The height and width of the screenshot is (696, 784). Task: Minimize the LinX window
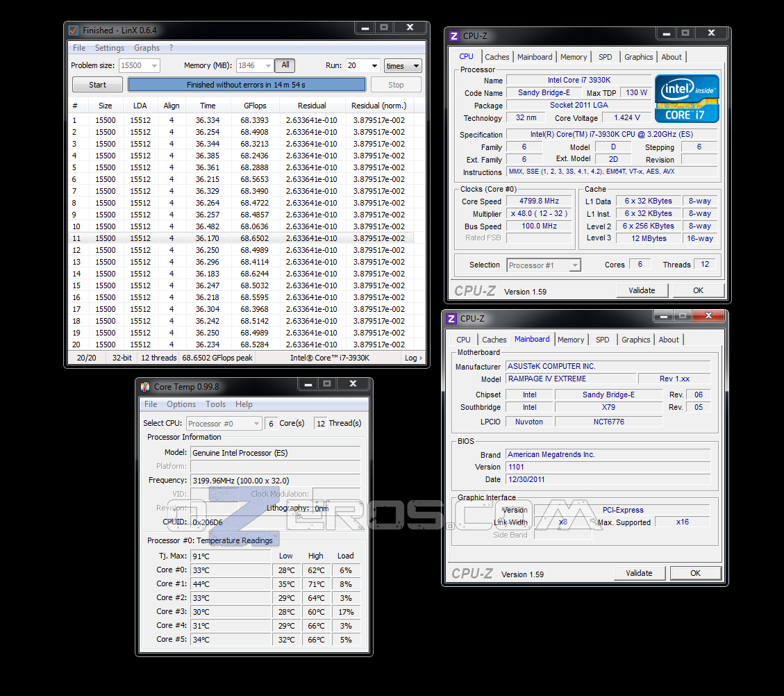365,28
